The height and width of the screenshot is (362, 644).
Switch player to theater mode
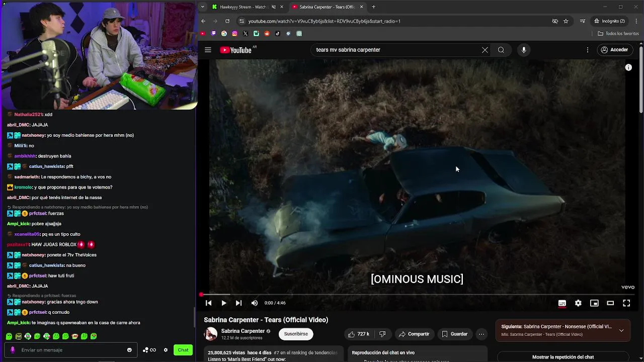point(610,303)
